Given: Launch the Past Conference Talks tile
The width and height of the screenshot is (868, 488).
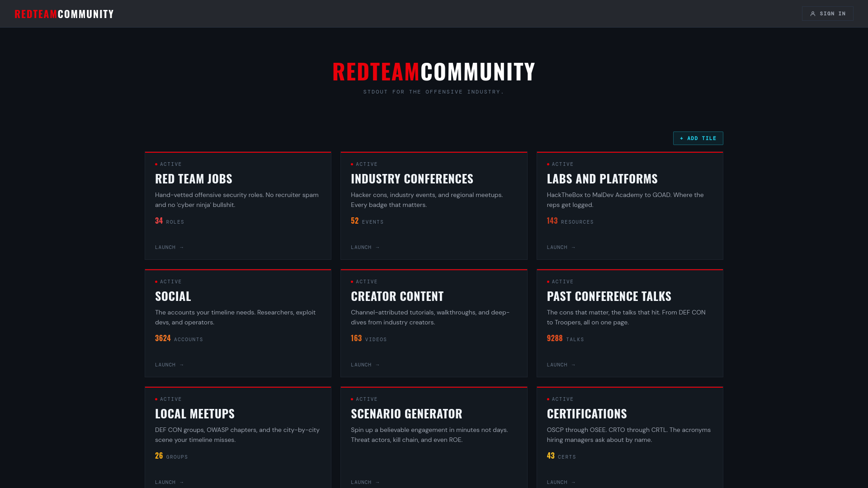Looking at the screenshot, I should 561,365.
